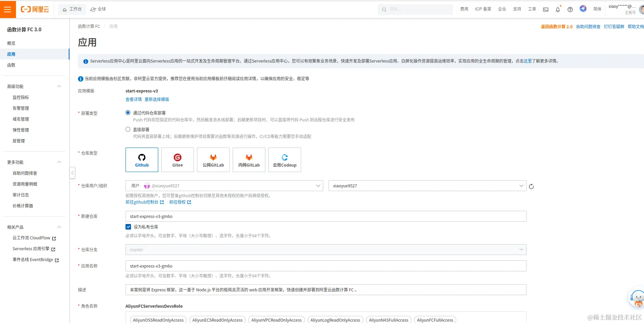Open the help question-mark icon
The height and width of the screenshot is (323, 644).
pos(570,9)
